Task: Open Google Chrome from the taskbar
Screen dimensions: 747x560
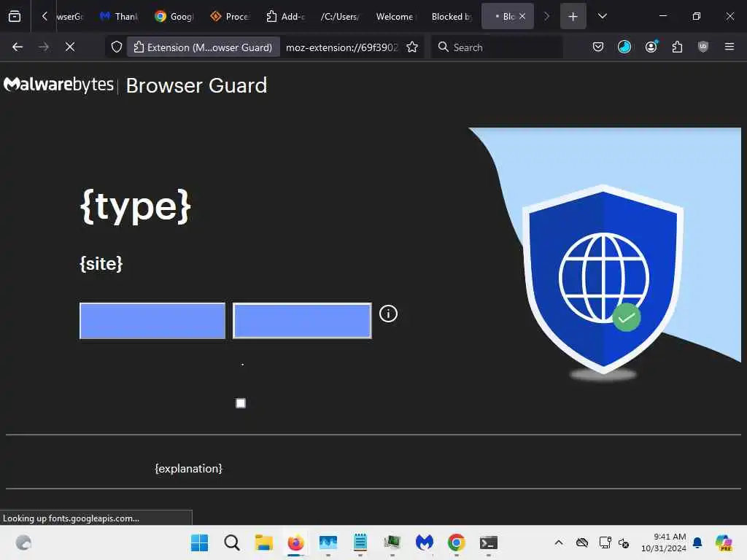Action: tap(457, 542)
